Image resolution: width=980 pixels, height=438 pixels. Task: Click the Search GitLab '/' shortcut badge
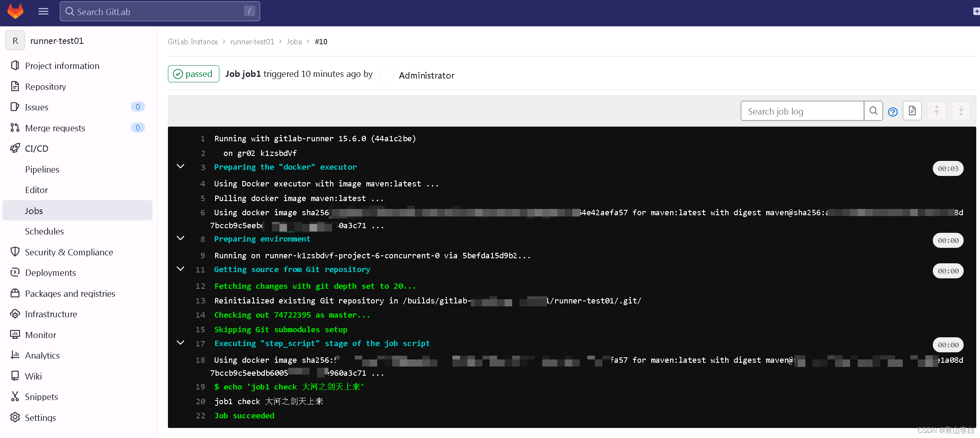(249, 11)
